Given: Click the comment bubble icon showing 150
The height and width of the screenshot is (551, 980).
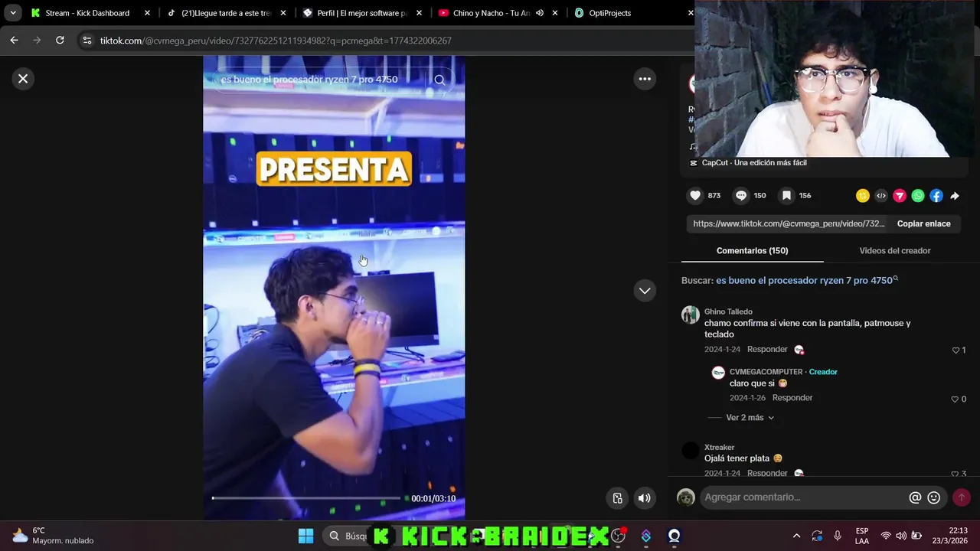Looking at the screenshot, I should [741, 195].
